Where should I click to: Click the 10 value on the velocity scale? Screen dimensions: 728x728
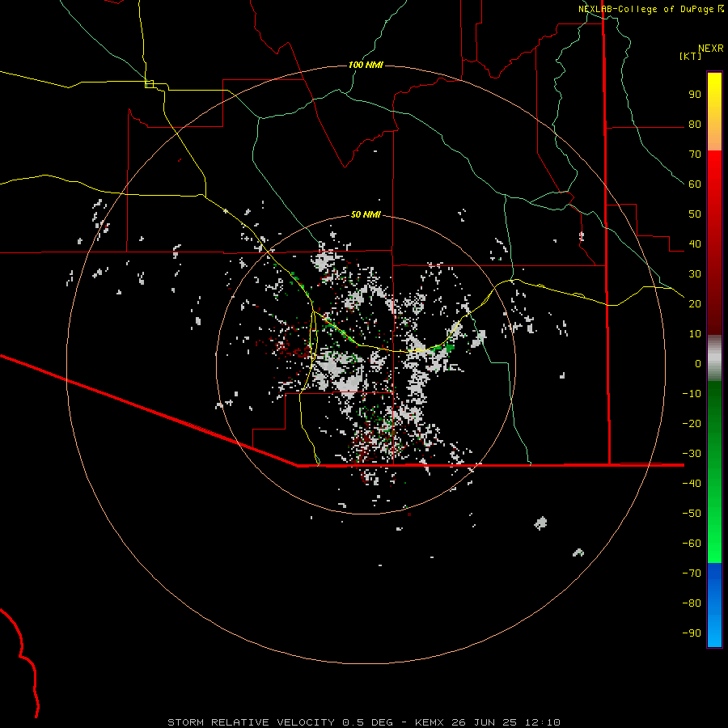click(695, 334)
